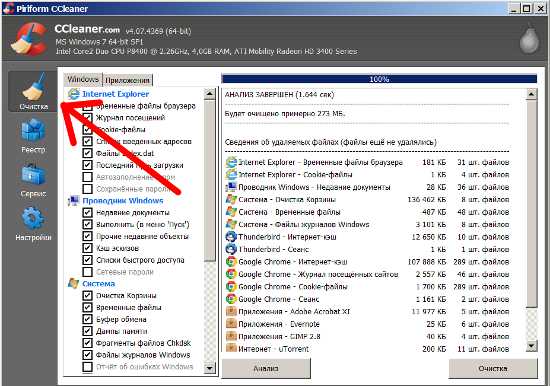Viewport: 550px width, 386px height.
Task: Click Приложения - Evernote result icon
Action: (x=231, y=324)
